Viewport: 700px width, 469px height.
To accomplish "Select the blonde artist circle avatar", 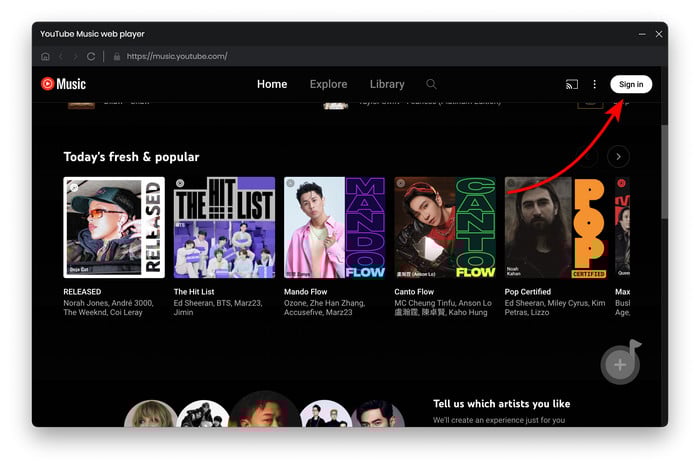I will pyautogui.click(x=150, y=414).
